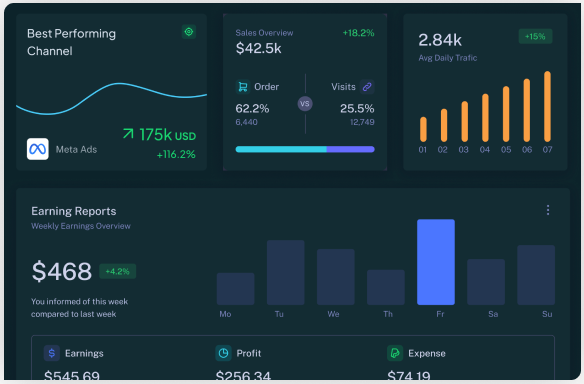Click the "Meta Ads" label

(76, 149)
